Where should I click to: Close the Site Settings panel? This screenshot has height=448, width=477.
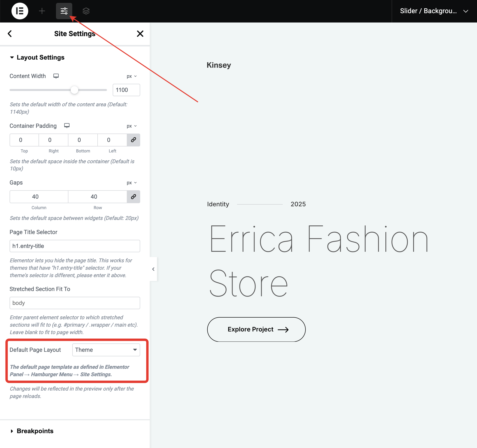point(140,34)
